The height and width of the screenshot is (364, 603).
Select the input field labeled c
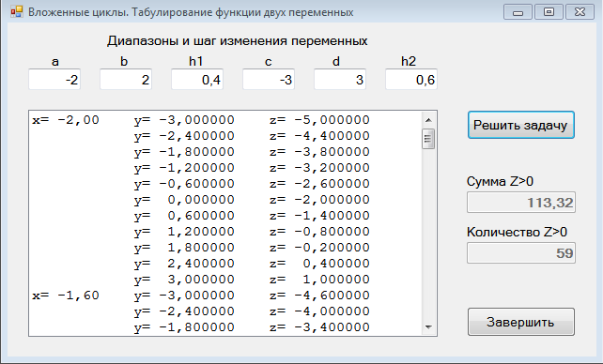[269, 80]
